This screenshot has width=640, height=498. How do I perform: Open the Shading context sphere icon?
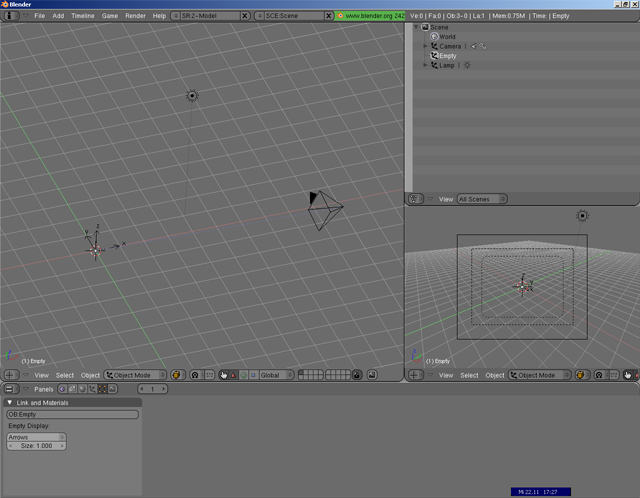82,389
